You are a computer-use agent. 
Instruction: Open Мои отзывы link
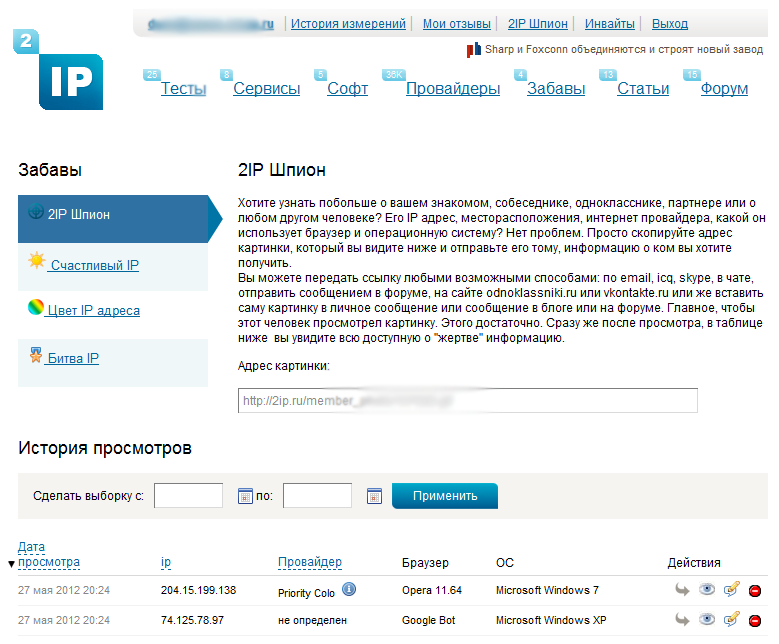(457, 23)
